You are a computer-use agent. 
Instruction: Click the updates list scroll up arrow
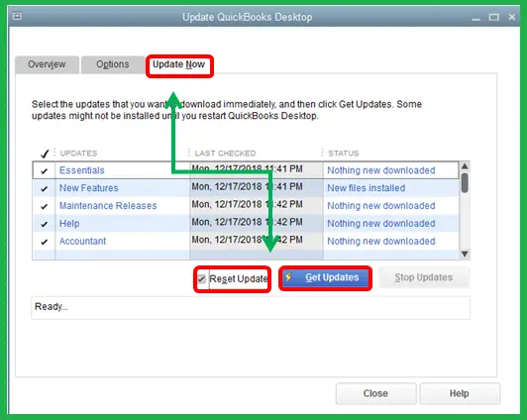click(x=465, y=166)
